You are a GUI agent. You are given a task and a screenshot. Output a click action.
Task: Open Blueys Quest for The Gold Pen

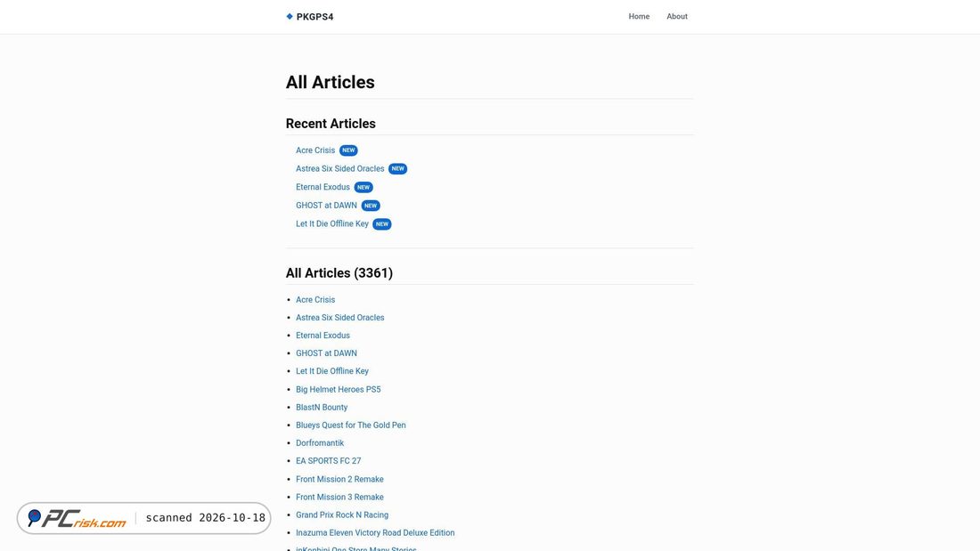[x=351, y=425]
